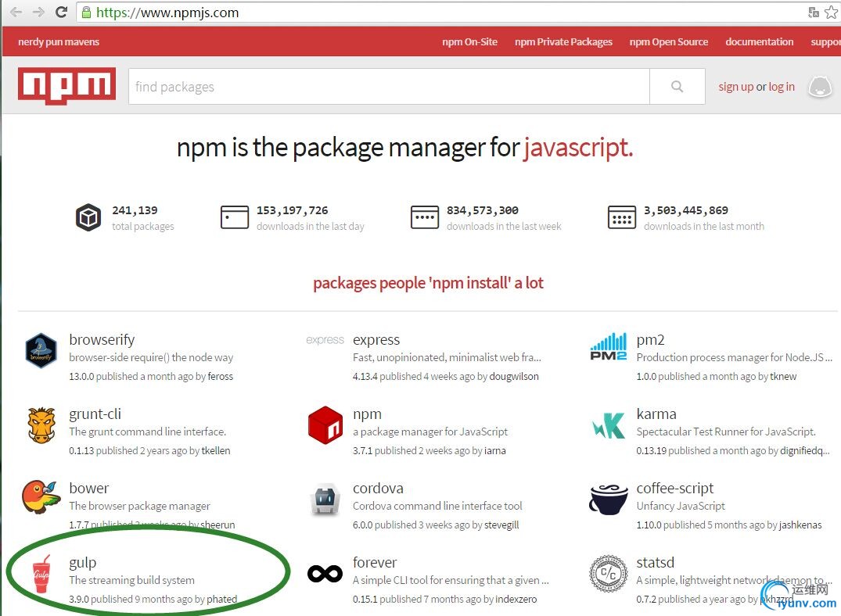The image size is (841, 616).
Task: Click the forever infinity icon
Action: [x=325, y=574]
